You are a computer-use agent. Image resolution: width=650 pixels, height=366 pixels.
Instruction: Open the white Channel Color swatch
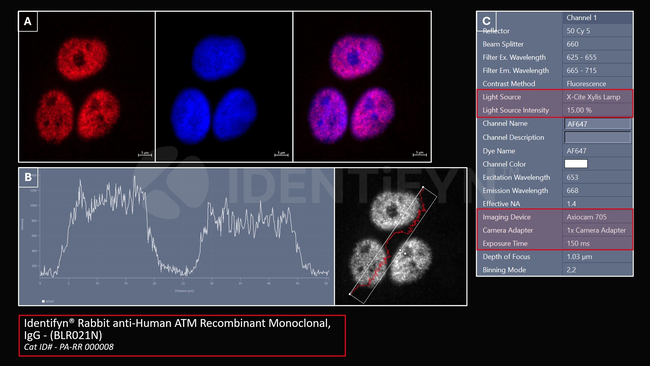576,164
